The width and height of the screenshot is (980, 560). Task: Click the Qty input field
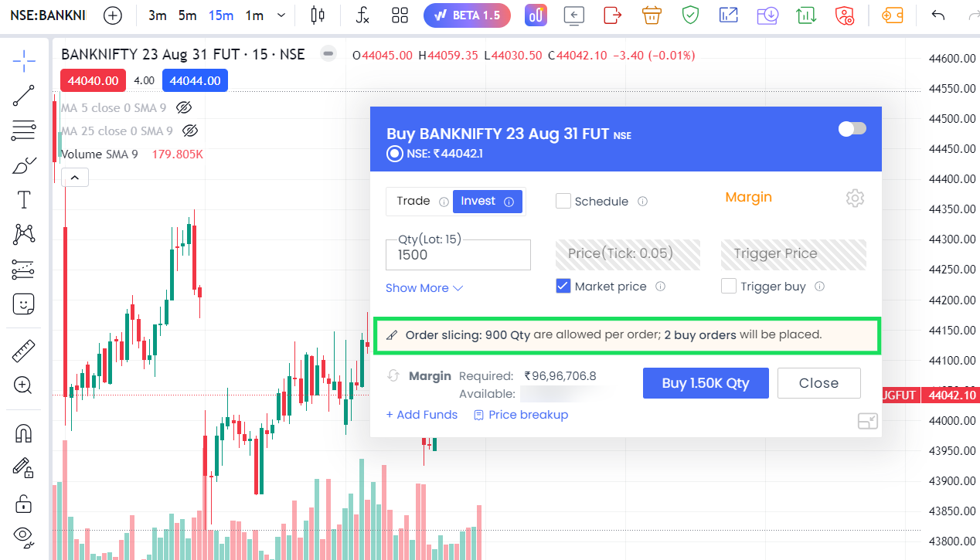point(458,255)
